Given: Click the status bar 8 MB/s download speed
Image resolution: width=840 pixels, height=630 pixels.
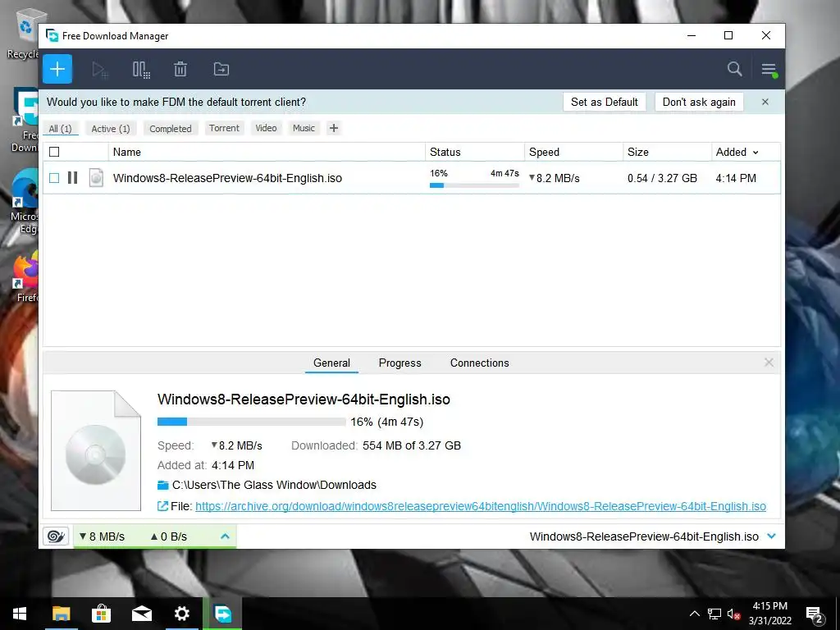Looking at the screenshot, I should point(102,536).
